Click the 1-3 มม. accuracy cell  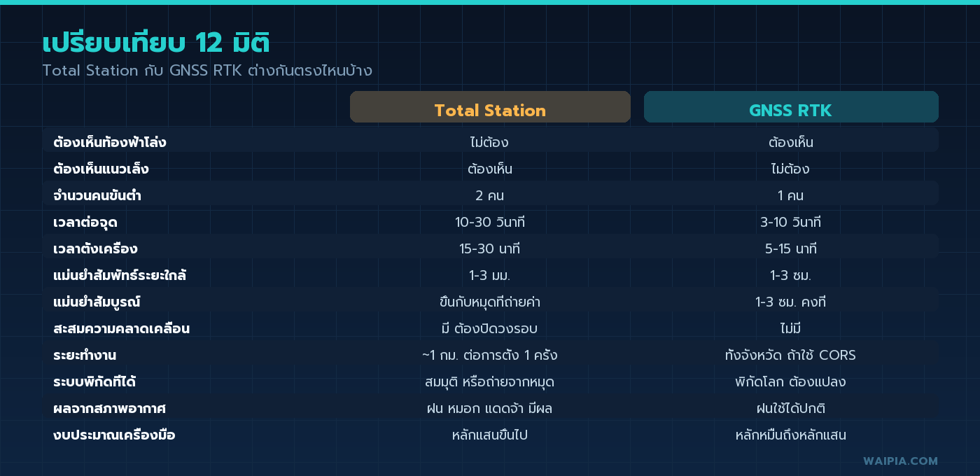point(490,276)
